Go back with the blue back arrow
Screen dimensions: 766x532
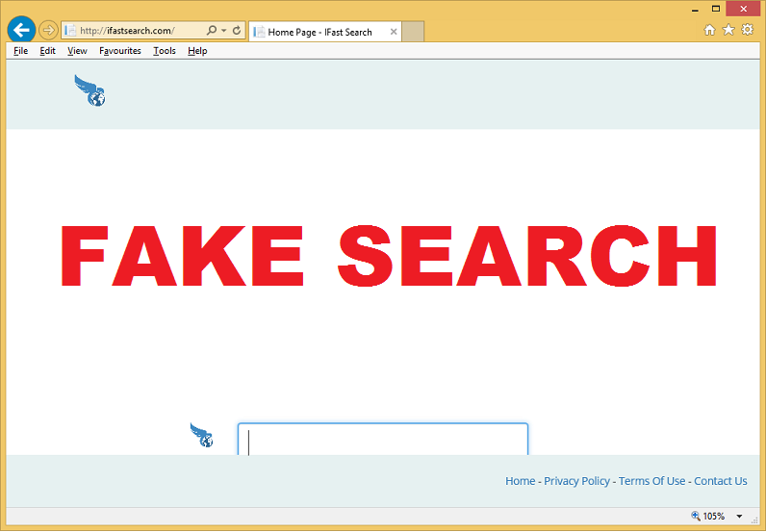(21, 30)
